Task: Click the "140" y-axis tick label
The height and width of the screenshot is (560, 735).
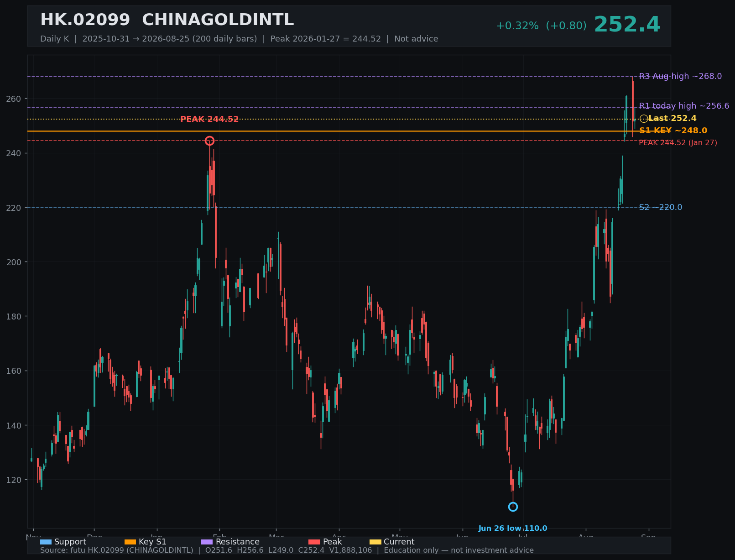Action: pos(13,425)
